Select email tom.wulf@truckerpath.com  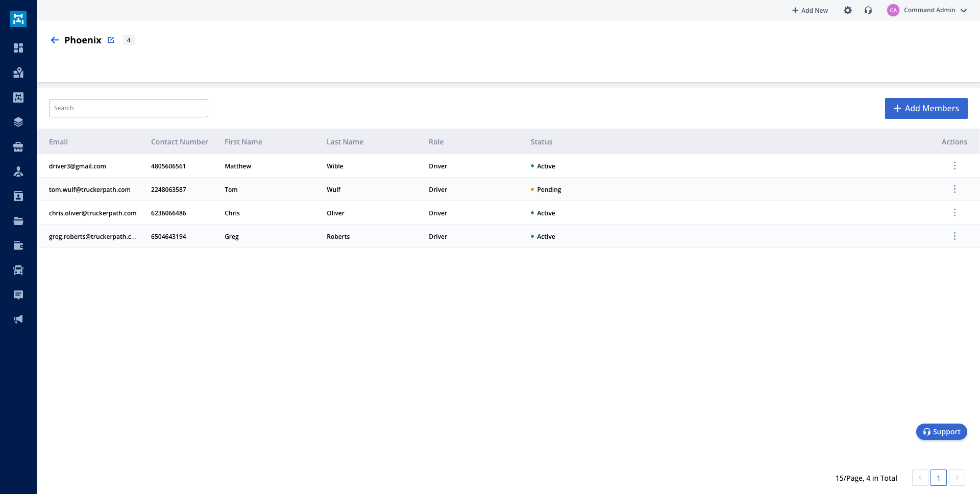pos(90,189)
